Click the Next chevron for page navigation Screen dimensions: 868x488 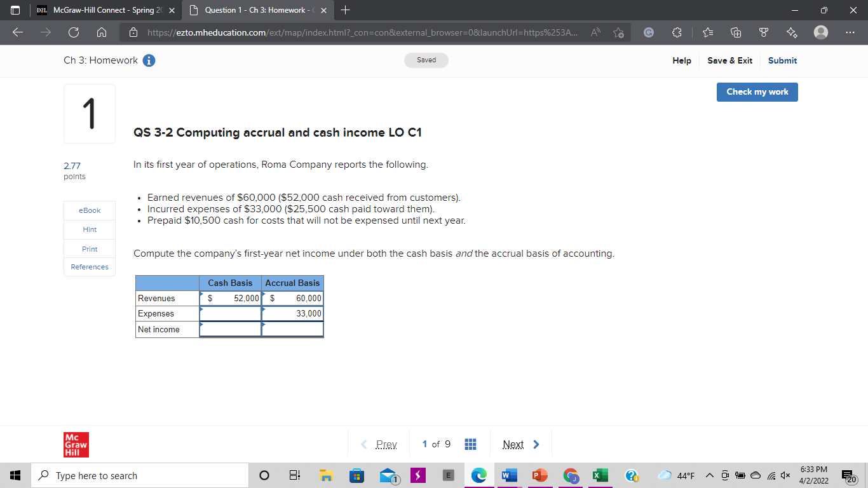(535, 444)
